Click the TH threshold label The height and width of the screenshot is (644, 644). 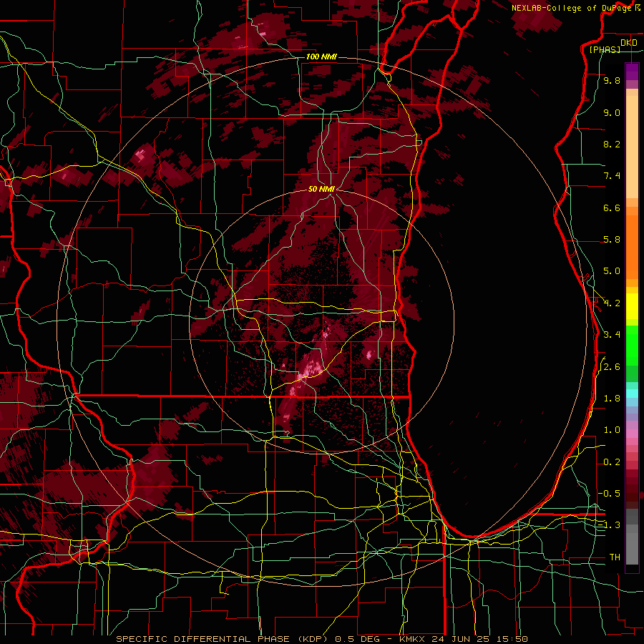coord(615,557)
